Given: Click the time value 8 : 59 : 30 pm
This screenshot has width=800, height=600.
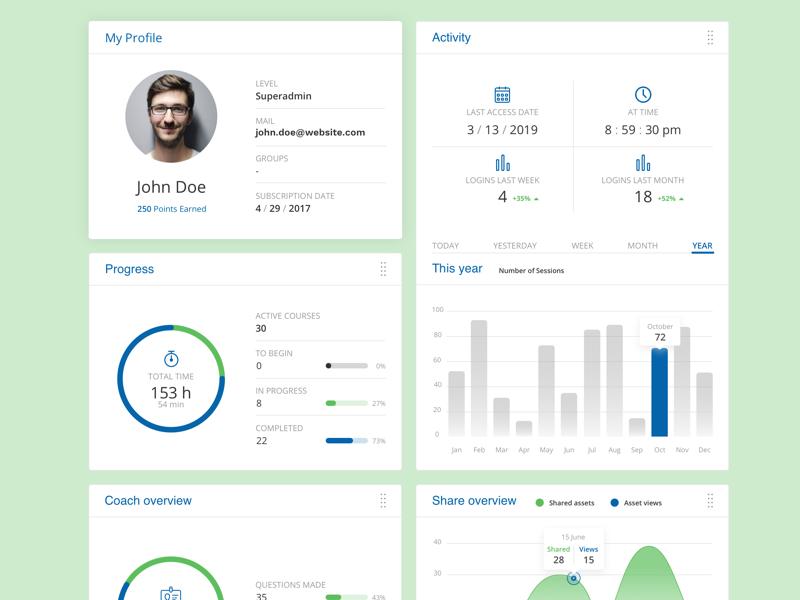Looking at the screenshot, I should (642, 130).
